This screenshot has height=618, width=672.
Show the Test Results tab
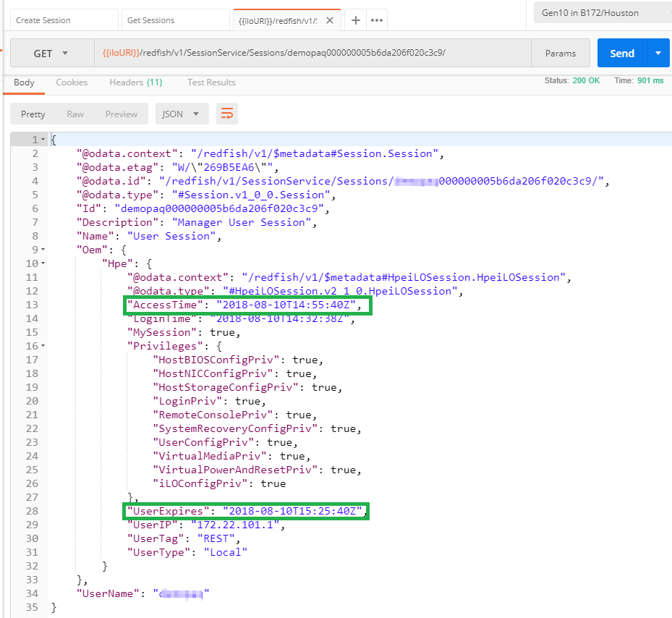point(211,82)
